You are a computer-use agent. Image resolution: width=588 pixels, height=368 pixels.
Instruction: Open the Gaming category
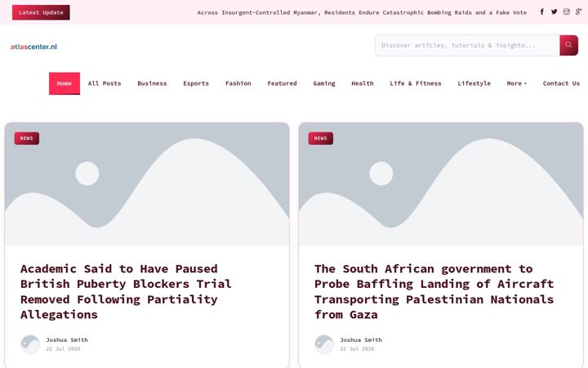click(x=324, y=83)
